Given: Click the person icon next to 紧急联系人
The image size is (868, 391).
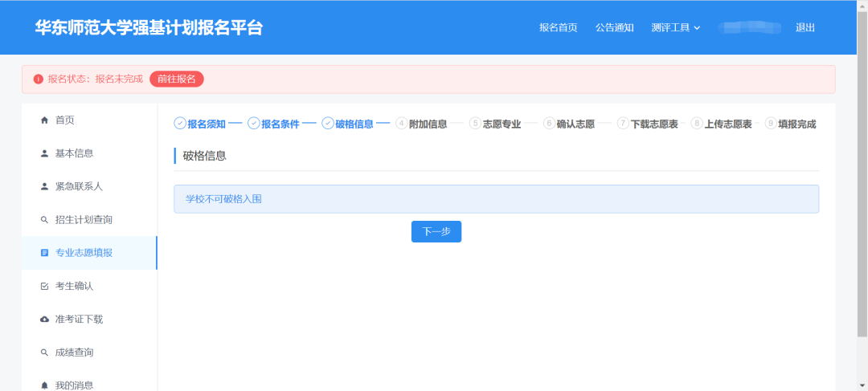Looking at the screenshot, I should [x=44, y=186].
